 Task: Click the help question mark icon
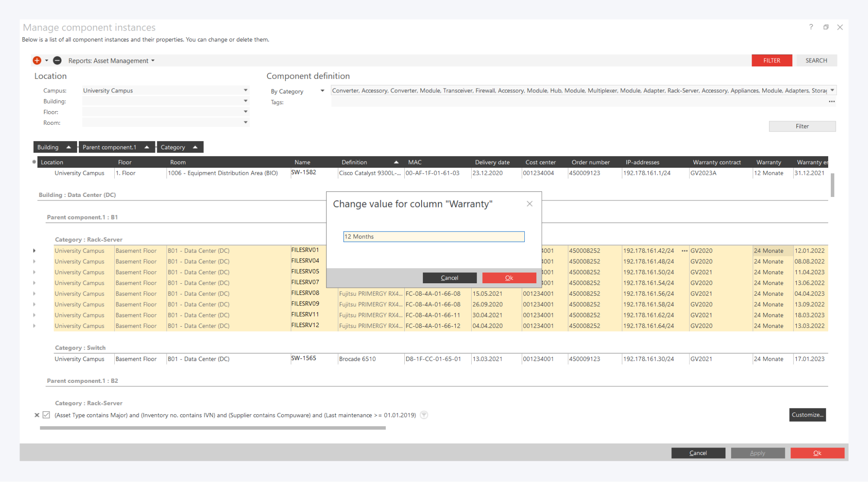[x=811, y=27]
